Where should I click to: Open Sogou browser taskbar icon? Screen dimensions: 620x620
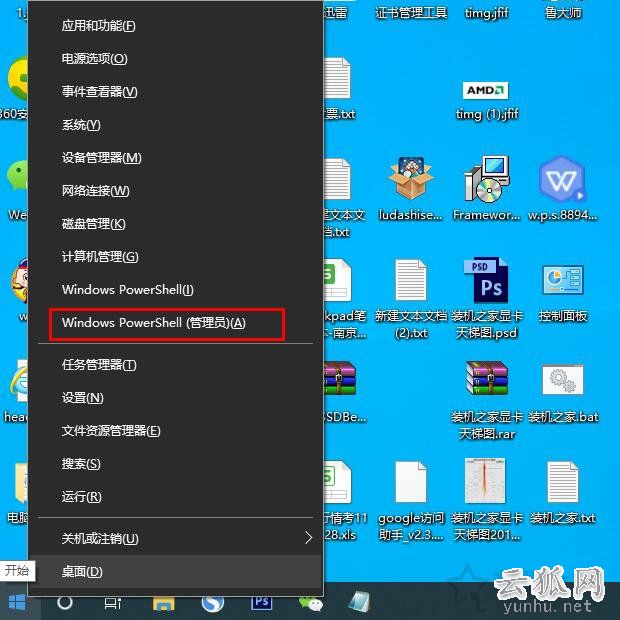pyautogui.click(x=213, y=603)
